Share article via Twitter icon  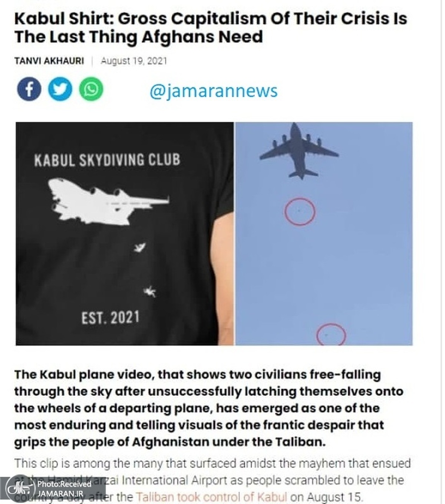click(60, 89)
